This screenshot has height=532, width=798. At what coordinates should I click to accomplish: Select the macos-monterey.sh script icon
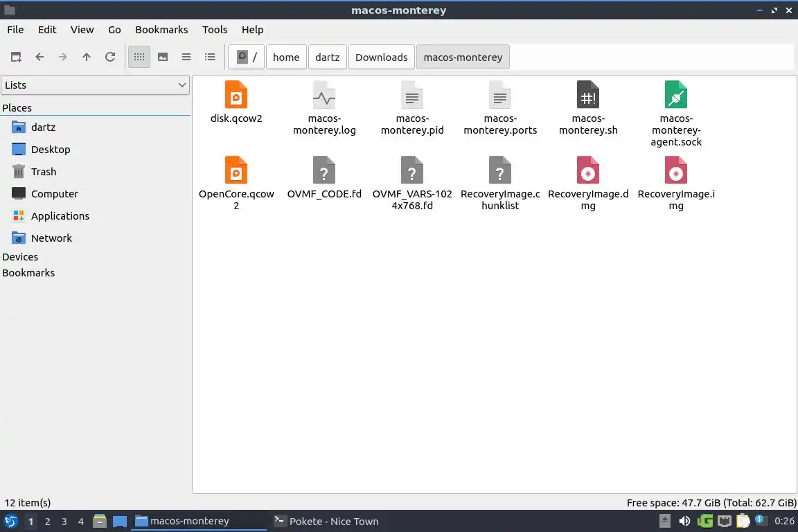[588, 95]
